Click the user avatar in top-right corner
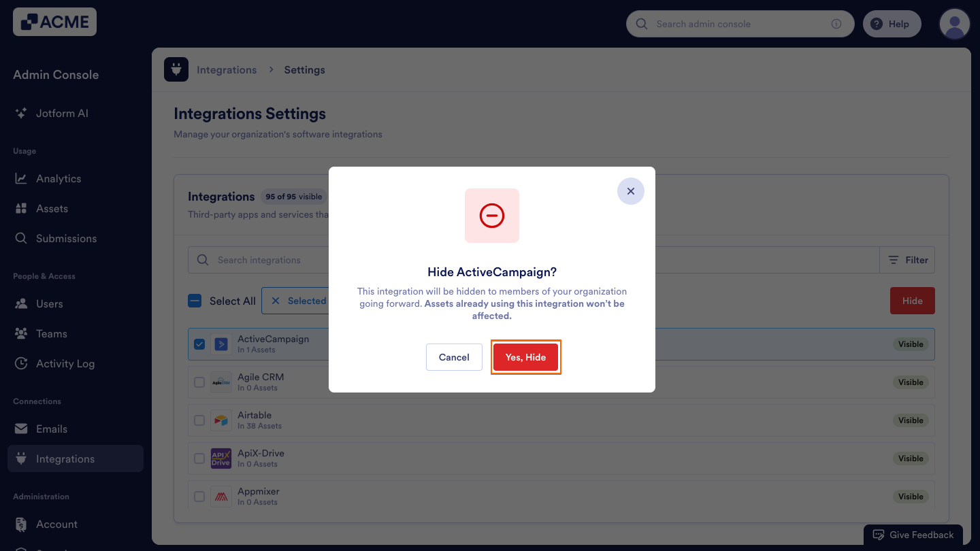Viewport: 980px width, 551px height. point(954,23)
